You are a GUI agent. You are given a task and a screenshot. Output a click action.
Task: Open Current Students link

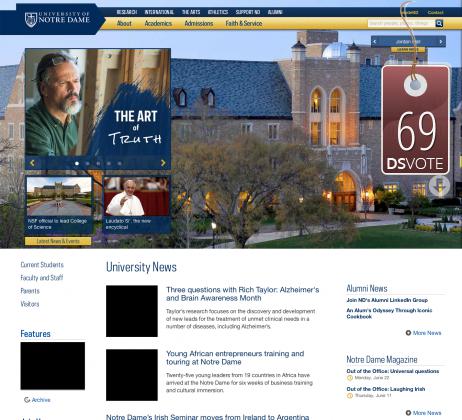[x=42, y=265]
